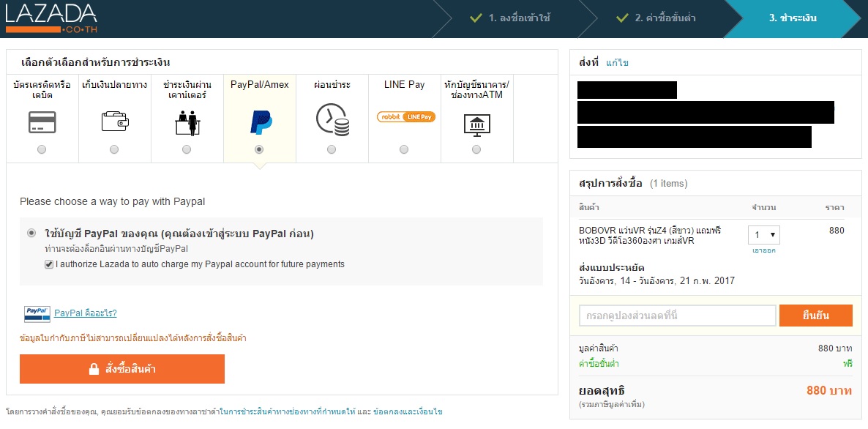Go to step 1 ลงชื่อเข้าใช้

click(510, 18)
